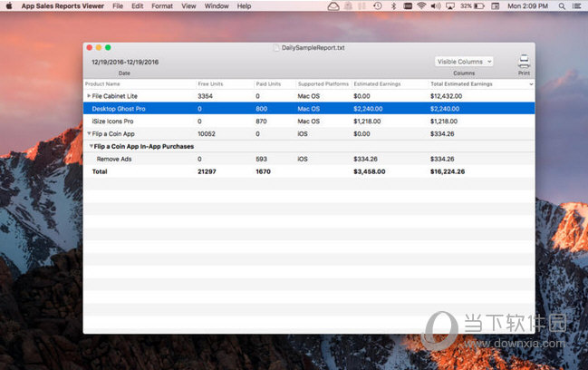Sort by Free Units column header
This screenshot has height=370, width=588.
[210, 84]
